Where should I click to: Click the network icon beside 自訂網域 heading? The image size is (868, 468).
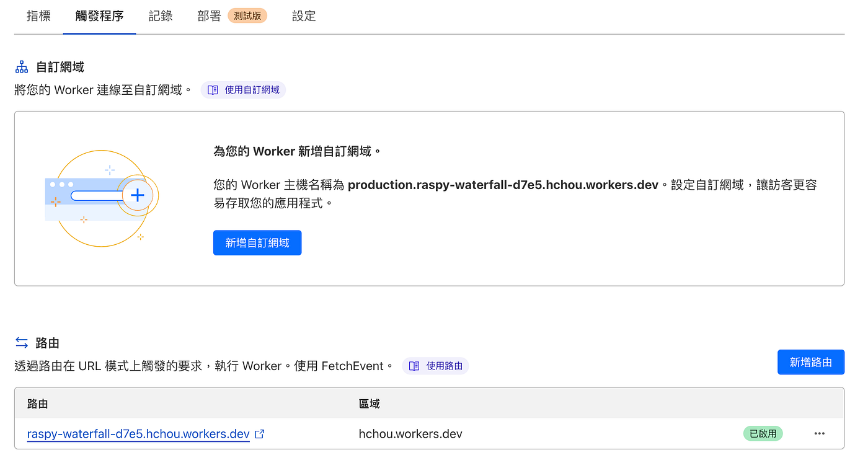click(22, 67)
